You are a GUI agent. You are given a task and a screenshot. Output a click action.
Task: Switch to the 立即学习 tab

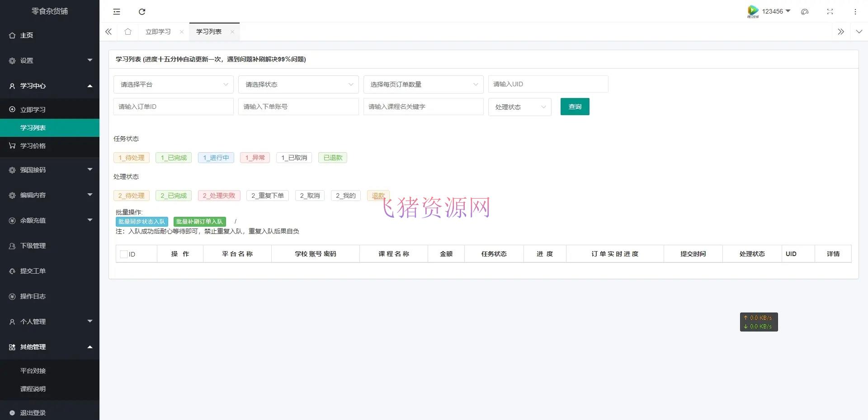(158, 32)
